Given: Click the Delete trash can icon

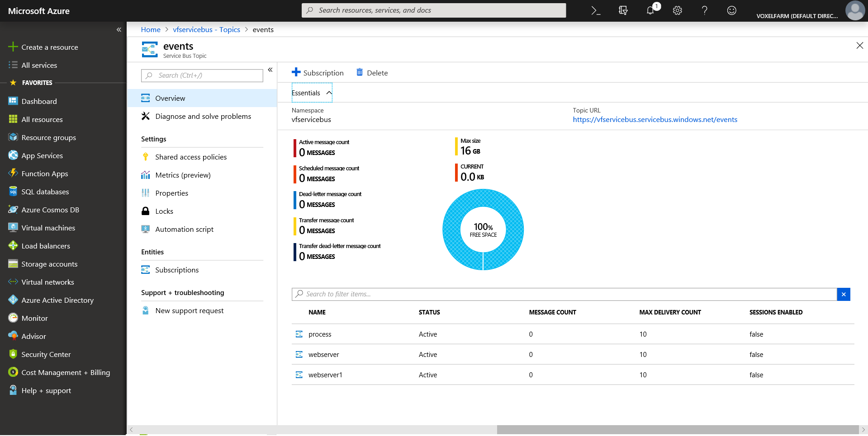Looking at the screenshot, I should click(360, 72).
